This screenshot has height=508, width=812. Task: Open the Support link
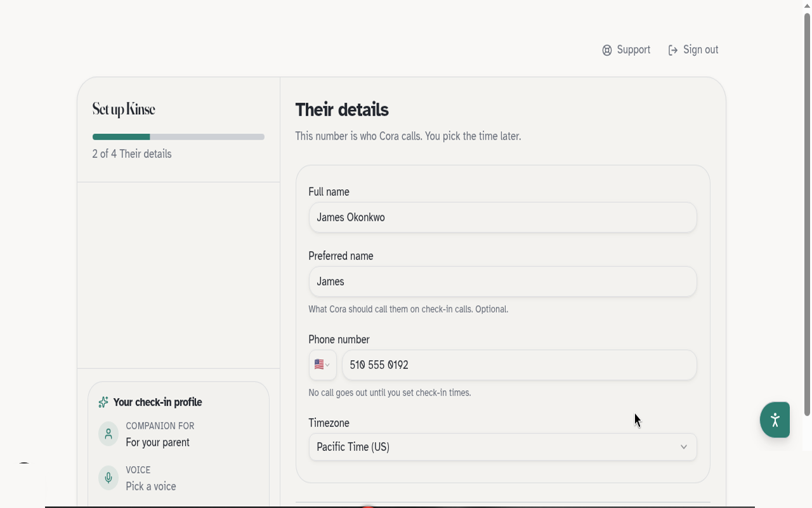point(626,50)
